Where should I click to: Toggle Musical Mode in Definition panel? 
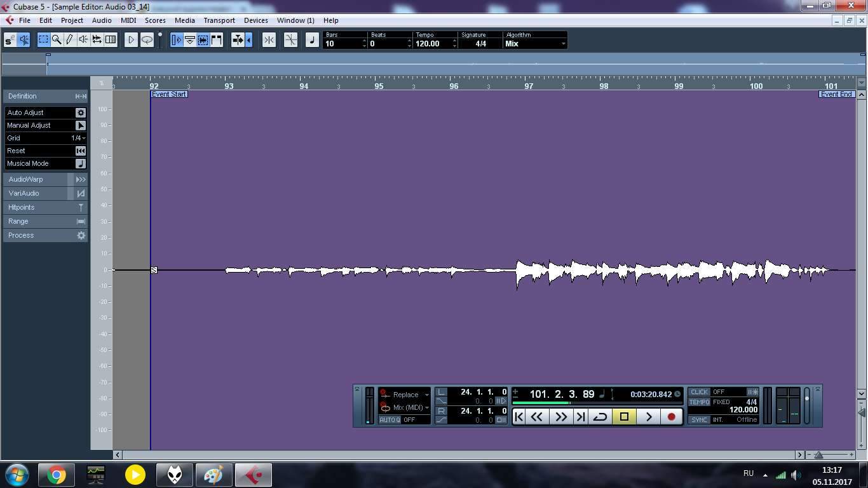coord(81,163)
